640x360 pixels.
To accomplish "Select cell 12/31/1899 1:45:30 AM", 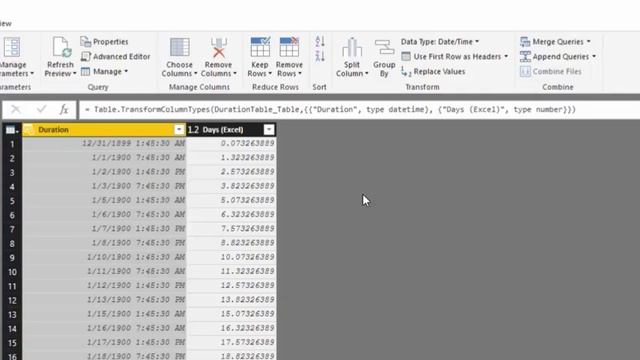I will pos(104,143).
